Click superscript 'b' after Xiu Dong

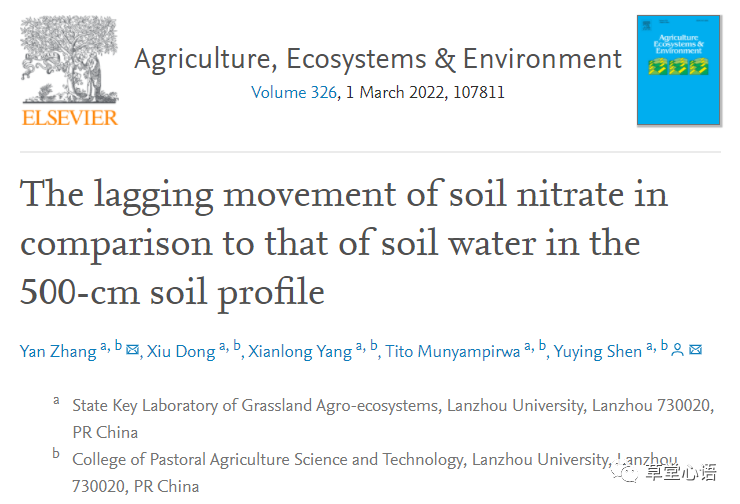coord(237,346)
